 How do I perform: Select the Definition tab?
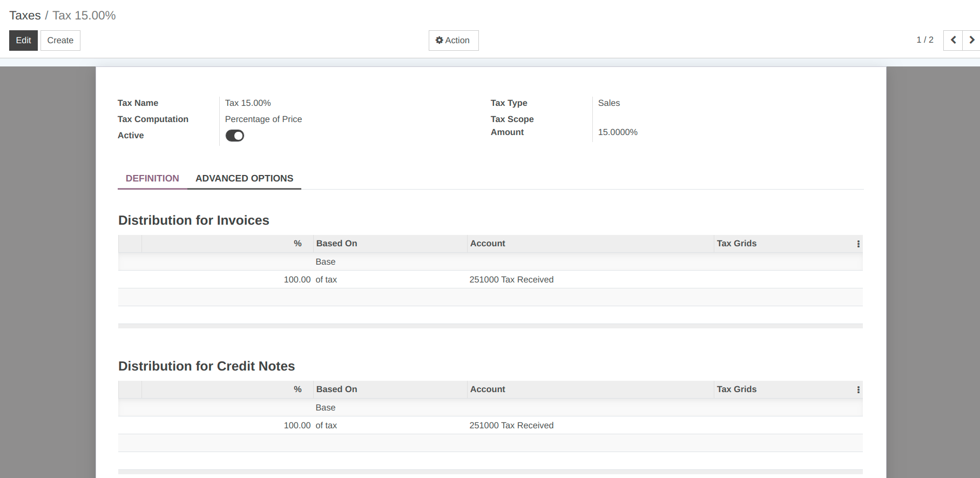point(152,178)
